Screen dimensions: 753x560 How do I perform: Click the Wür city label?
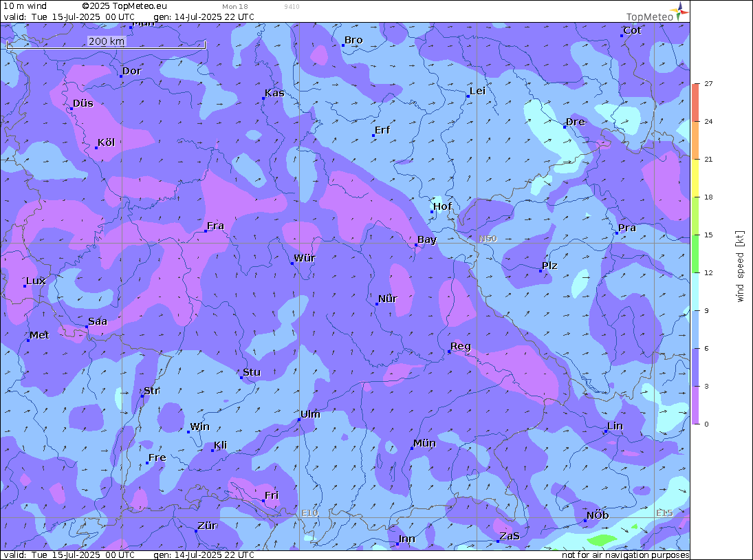tap(305, 258)
